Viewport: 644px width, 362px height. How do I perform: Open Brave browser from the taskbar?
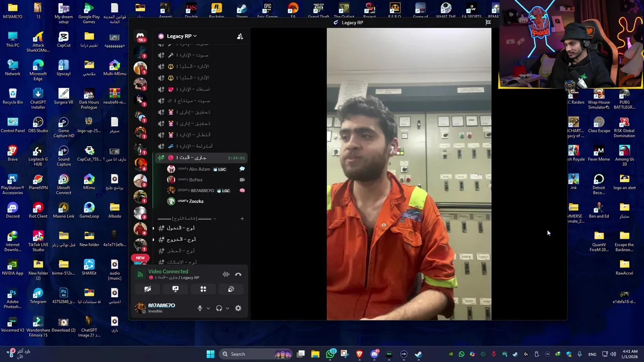(359, 354)
